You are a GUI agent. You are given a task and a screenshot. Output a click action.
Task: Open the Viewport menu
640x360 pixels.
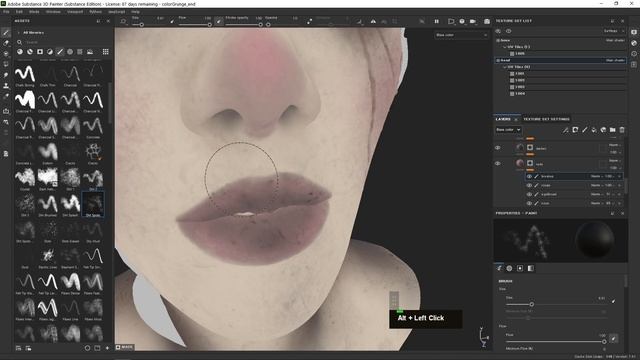pyautogui.click(x=75, y=12)
